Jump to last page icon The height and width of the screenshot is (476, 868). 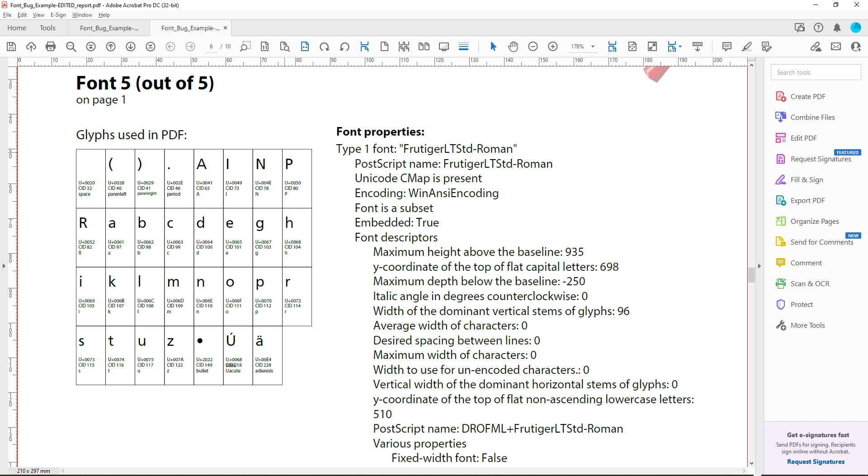click(151, 47)
